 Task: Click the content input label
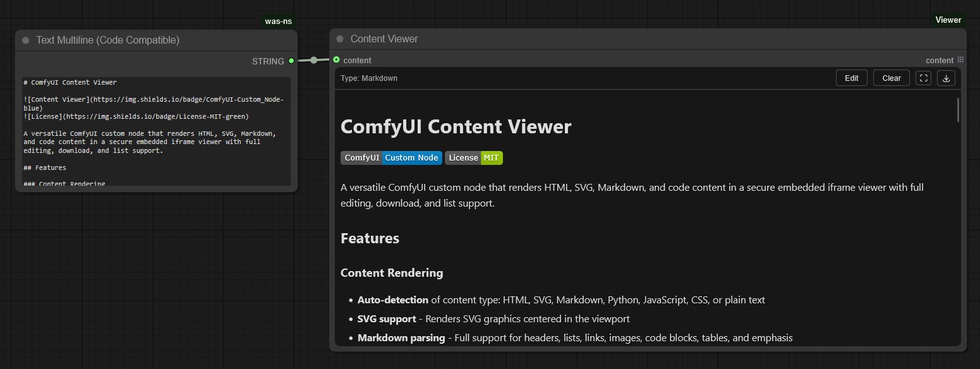point(357,61)
